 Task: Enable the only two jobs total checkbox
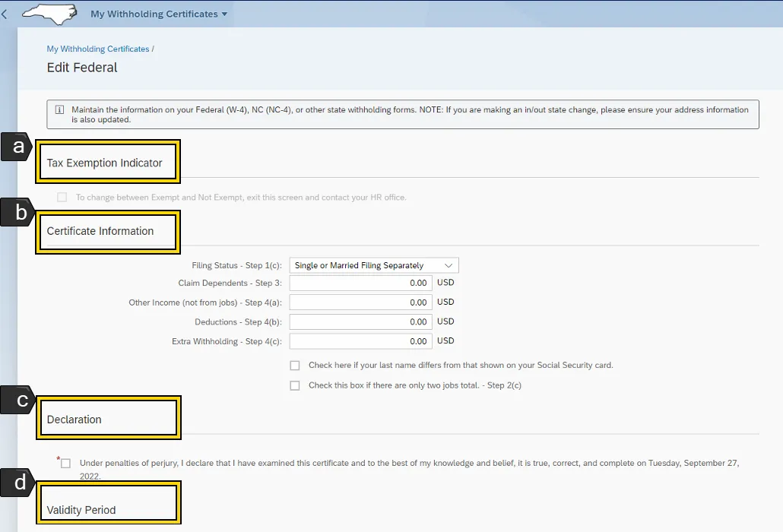(295, 385)
